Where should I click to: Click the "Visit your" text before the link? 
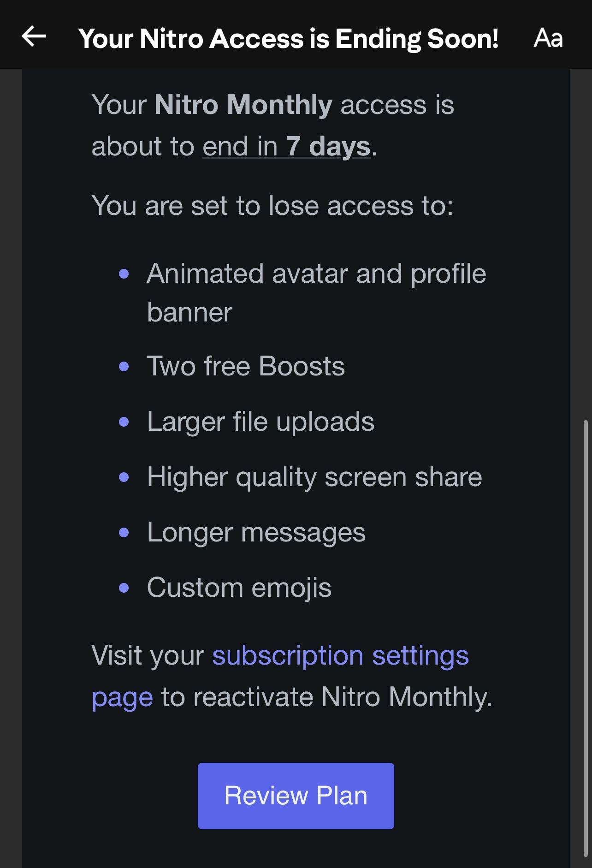point(148,655)
